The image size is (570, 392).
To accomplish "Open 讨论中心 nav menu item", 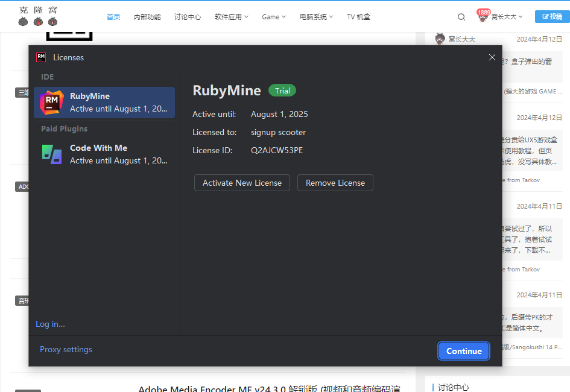I will tap(188, 17).
